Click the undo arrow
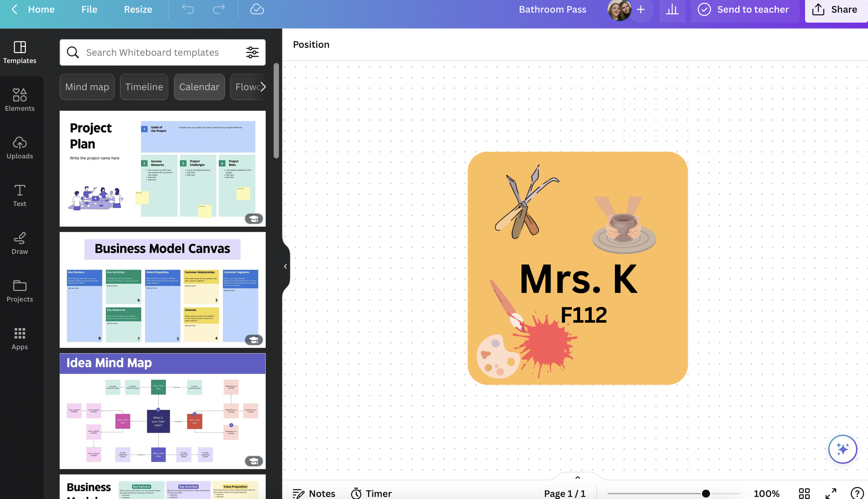The width and height of the screenshot is (868, 499). click(x=188, y=9)
